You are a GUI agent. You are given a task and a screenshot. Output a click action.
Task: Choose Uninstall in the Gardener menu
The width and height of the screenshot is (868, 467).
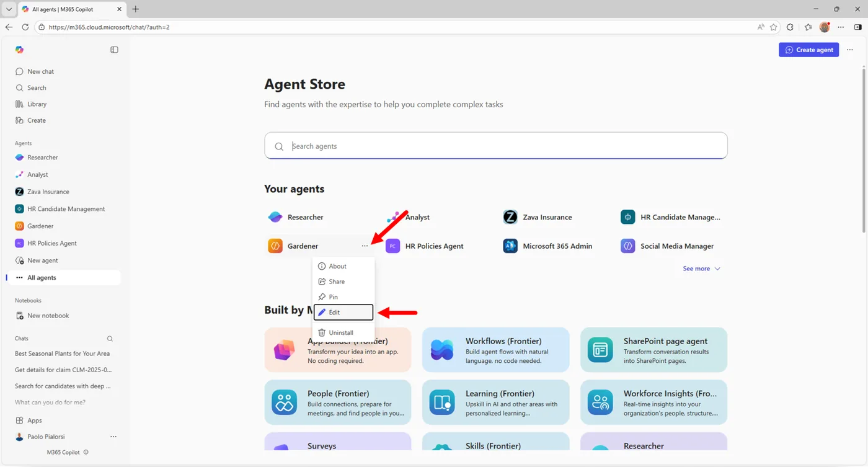[x=343, y=332]
